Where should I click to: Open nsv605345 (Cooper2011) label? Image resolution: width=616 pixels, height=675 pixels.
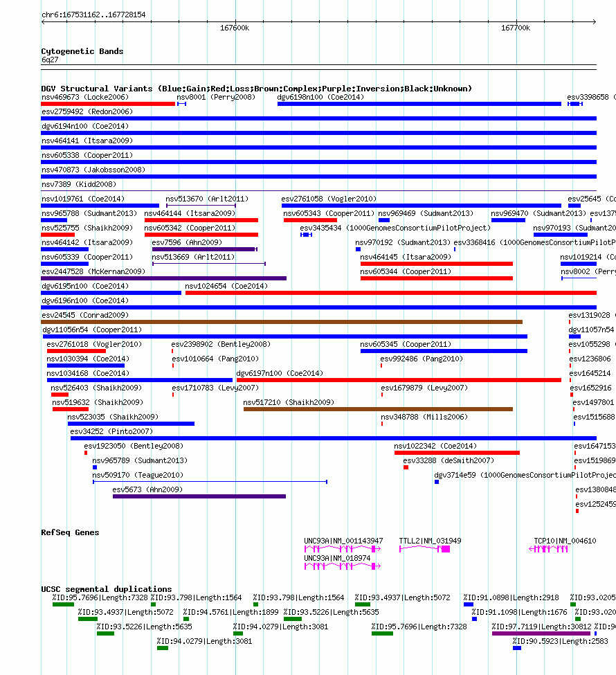tap(406, 344)
